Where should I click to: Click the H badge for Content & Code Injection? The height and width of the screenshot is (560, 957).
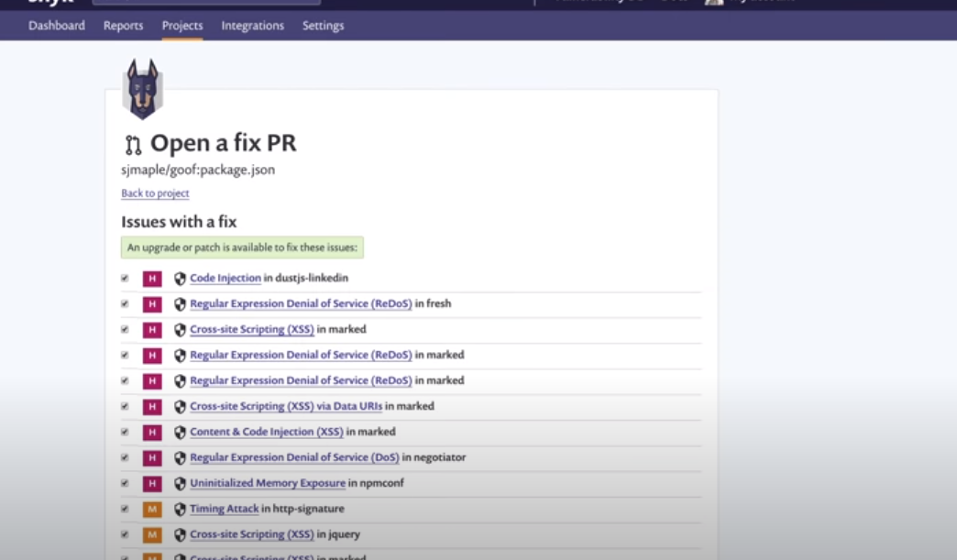[x=152, y=433]
